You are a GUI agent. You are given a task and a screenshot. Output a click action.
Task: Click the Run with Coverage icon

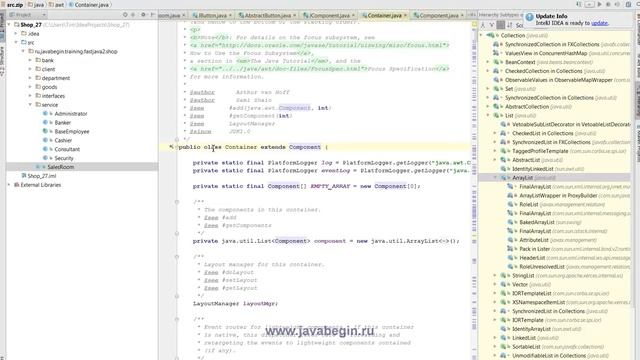click(617, 4)
